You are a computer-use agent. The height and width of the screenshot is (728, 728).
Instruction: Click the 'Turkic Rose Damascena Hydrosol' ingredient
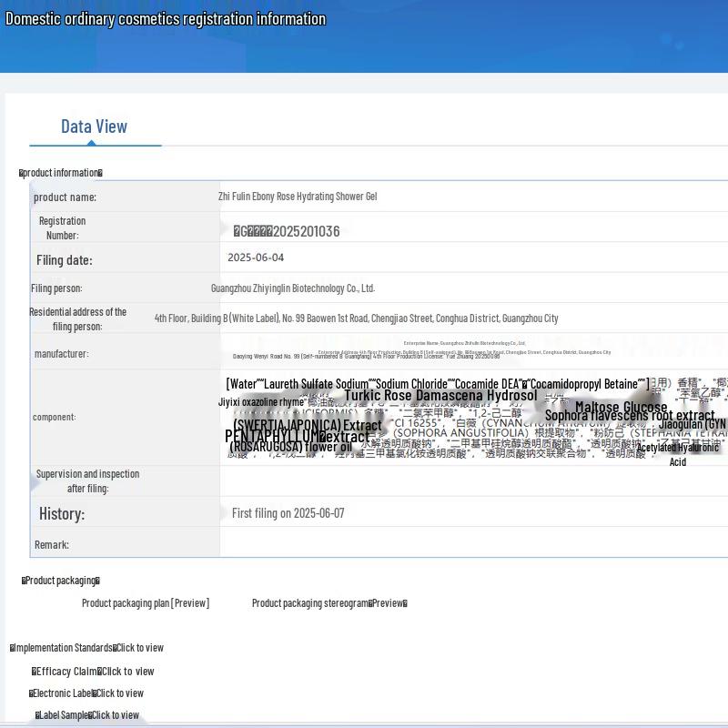coord(440,396)
